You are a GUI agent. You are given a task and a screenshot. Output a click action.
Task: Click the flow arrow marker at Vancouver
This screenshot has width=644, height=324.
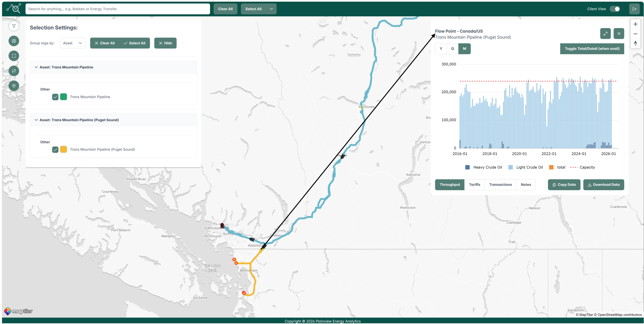tap(222, 226)
